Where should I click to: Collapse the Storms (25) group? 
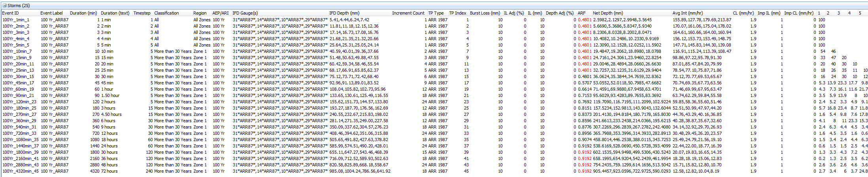[4, 6]
